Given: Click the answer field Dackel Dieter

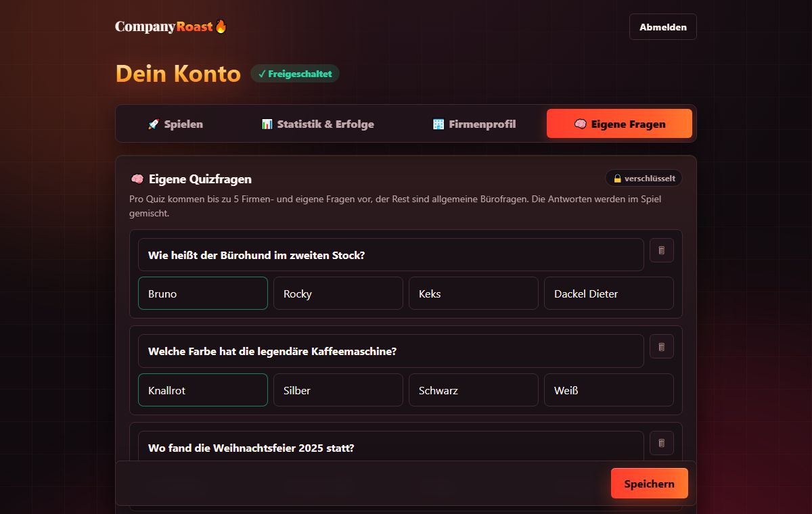Looking at the screenshot, I should click(x=609, y=294).
